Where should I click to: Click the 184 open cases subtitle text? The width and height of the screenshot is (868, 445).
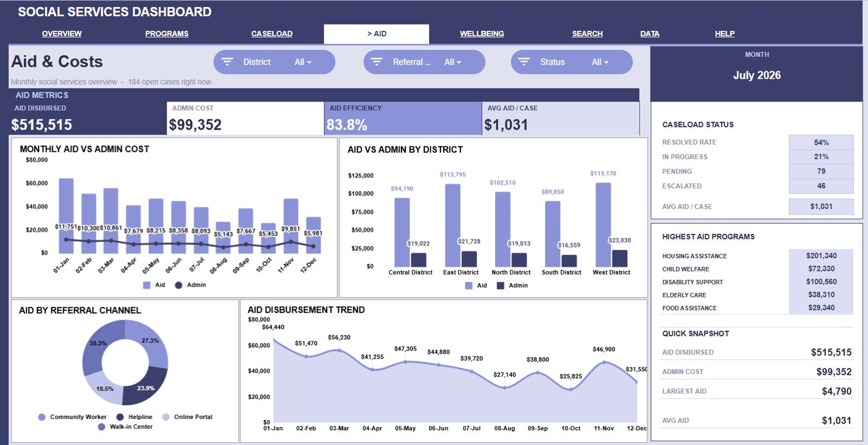coord(170,82)
